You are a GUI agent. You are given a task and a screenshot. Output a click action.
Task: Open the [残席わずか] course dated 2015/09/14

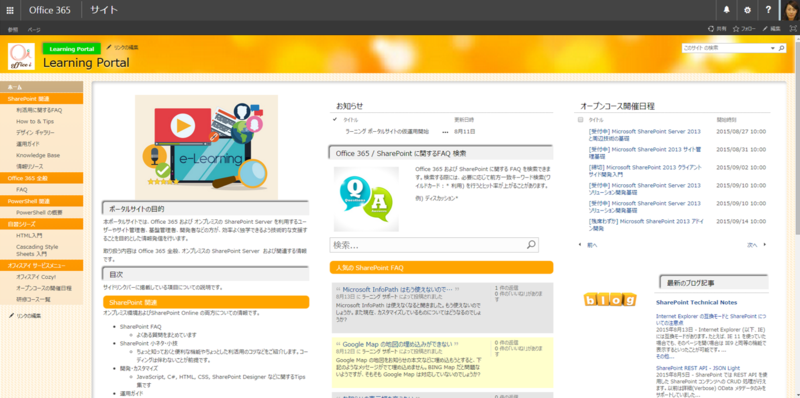click(645, 225)
